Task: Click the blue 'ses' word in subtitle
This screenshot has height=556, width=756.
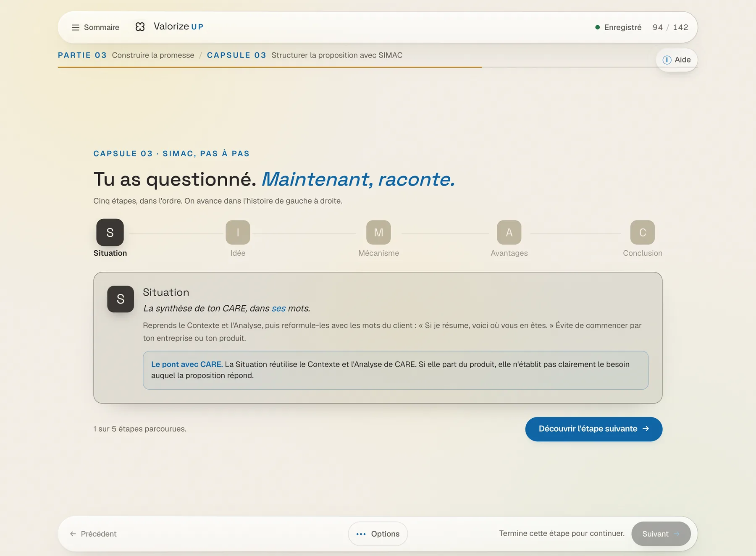Action: tap(278, 308)
